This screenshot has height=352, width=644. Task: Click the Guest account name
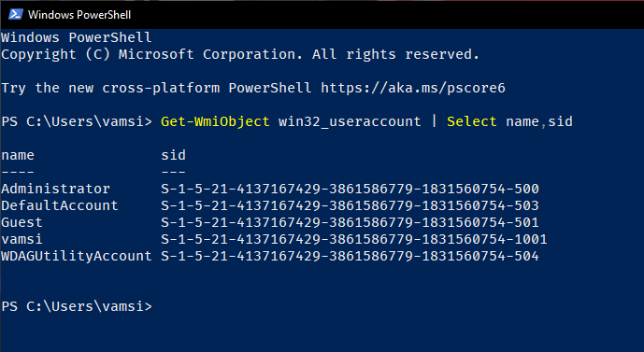[x=21, y=222]
